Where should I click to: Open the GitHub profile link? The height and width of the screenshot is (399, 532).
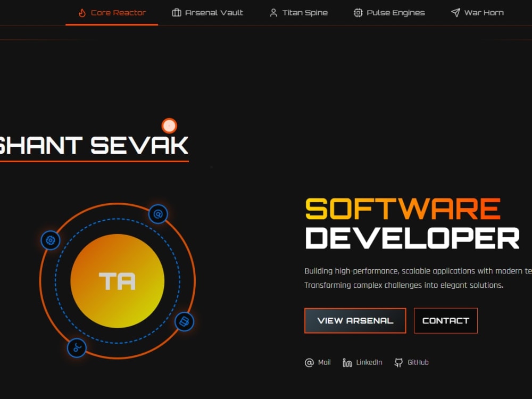click(412, 363)
